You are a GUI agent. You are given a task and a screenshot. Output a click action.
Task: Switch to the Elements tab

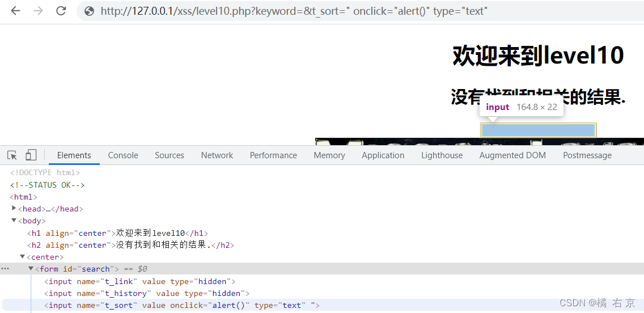click(x=74, y=155)
